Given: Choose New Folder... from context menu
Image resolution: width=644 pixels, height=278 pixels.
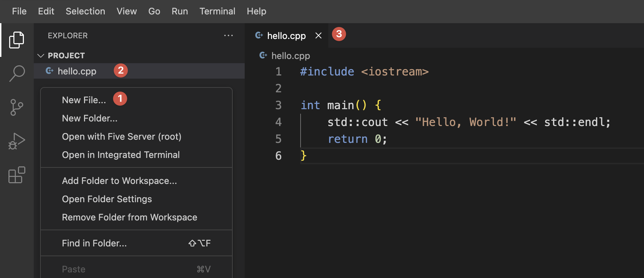Looking at the screenshot, I should 90,118.
